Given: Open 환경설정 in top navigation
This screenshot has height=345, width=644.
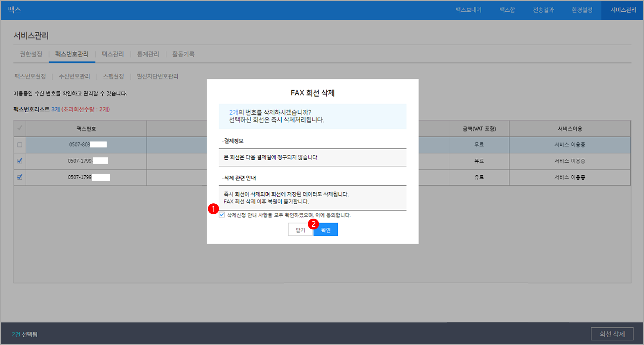Looking at the screenshot, I should point(582,10).
